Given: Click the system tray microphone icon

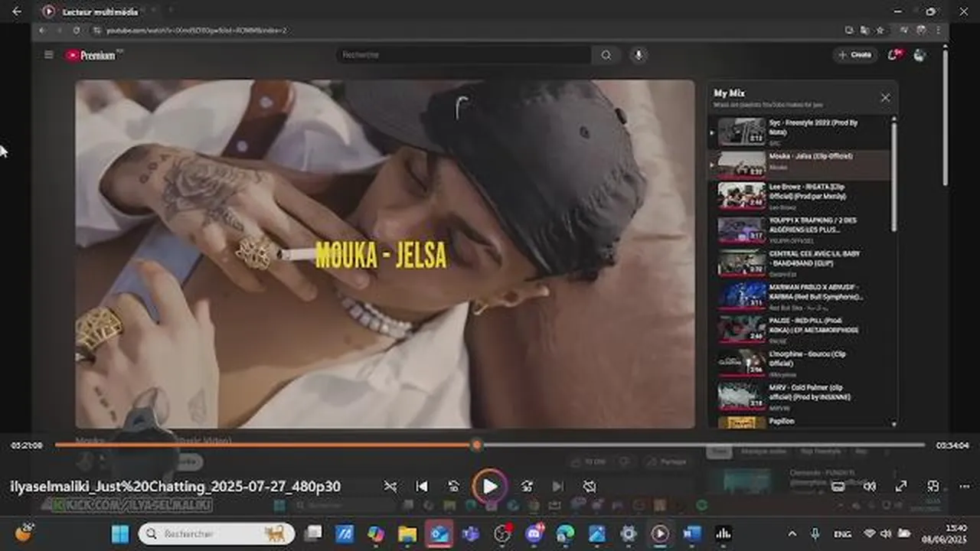Looking at the screenshot, I should [815, 533].
